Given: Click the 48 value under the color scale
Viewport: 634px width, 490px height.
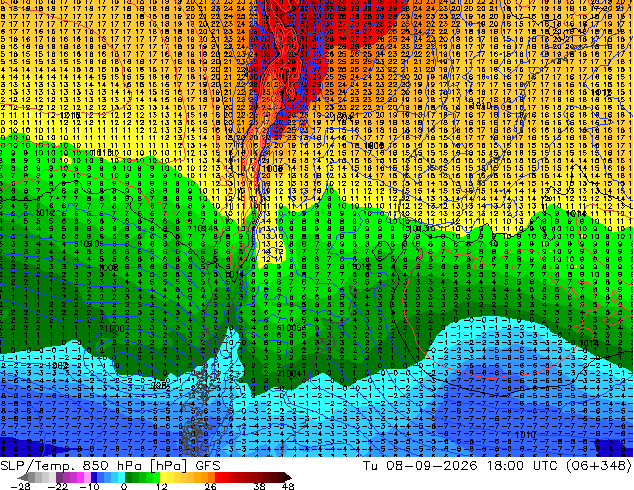Looking at the screenshot, I should tap(288, 486).
